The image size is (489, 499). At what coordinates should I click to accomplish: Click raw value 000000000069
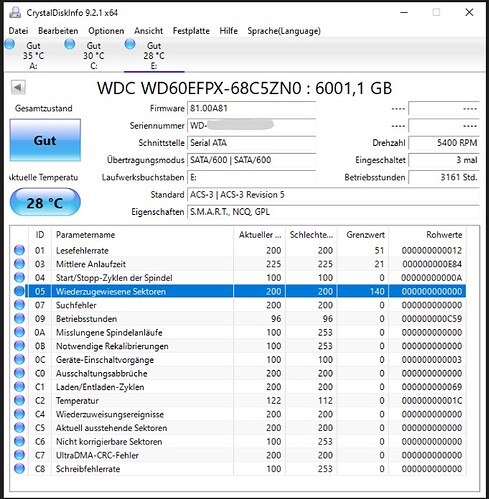click(432, 387)
